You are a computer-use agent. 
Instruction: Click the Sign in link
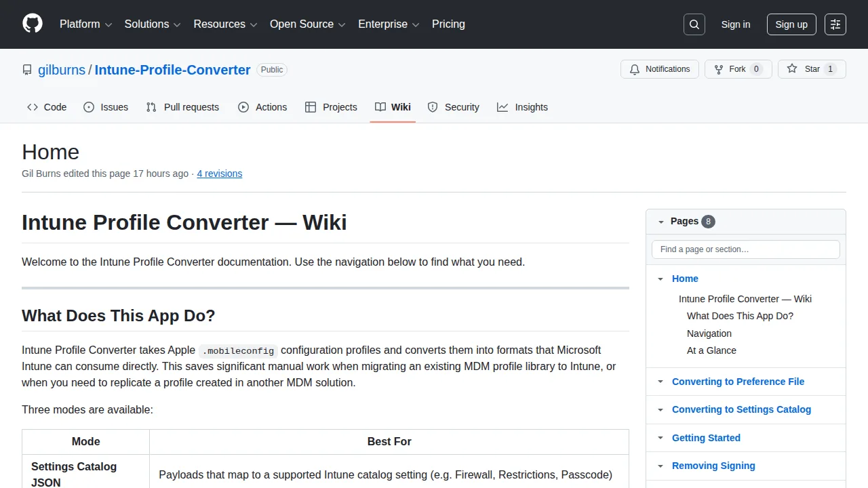(736, 24)
